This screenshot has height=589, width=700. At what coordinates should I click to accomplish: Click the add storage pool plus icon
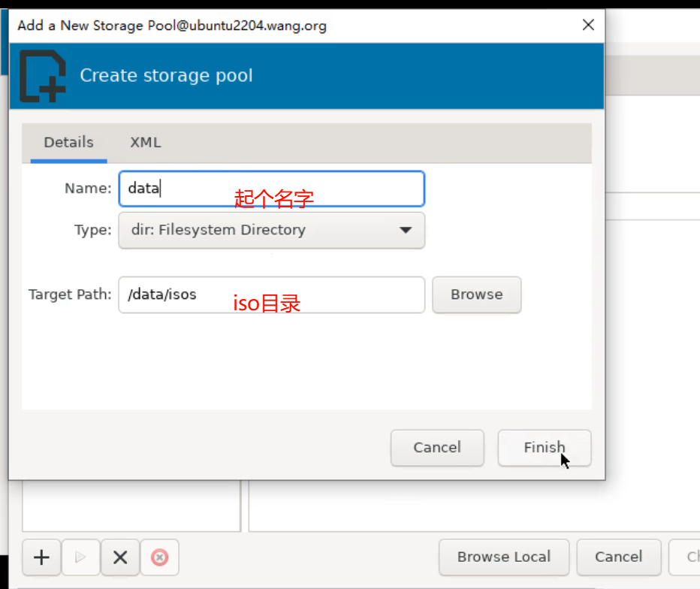42,557
